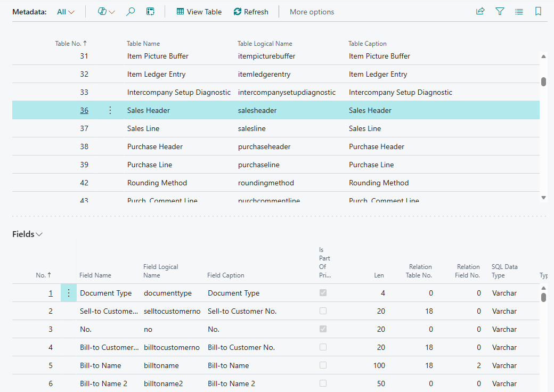Click up arrow of tables list scrollbar
Image resolution: width=554 pixels, height=392 pixels.
point(543,56)
